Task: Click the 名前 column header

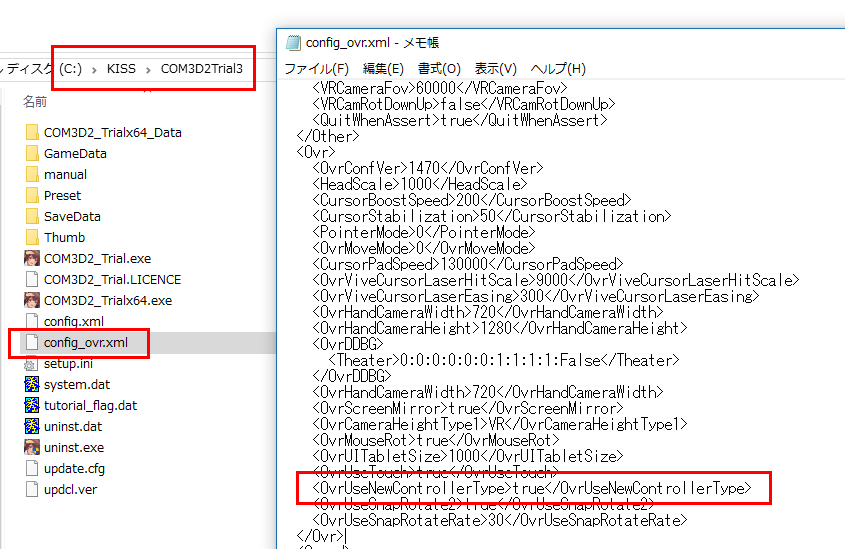Action: coord(35,101)
